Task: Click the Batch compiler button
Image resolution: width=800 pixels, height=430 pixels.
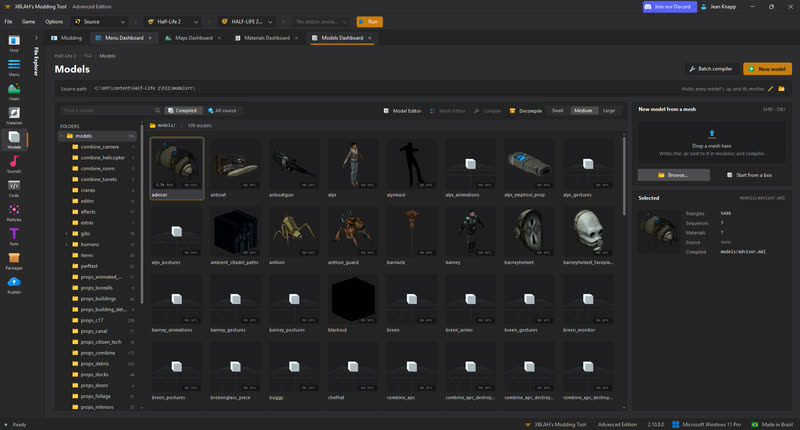Action: (711, 69)
